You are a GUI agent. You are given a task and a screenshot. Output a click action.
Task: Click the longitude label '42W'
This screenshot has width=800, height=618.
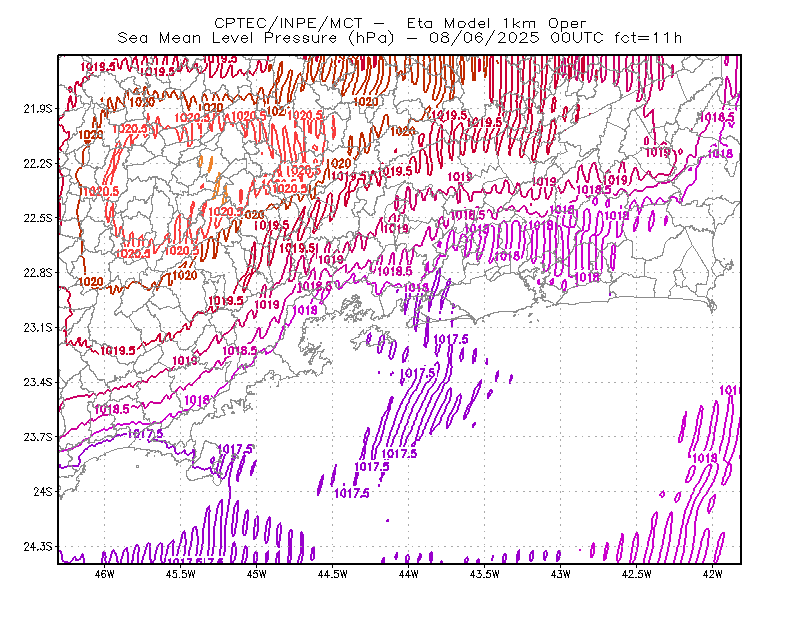pos(713,574)
